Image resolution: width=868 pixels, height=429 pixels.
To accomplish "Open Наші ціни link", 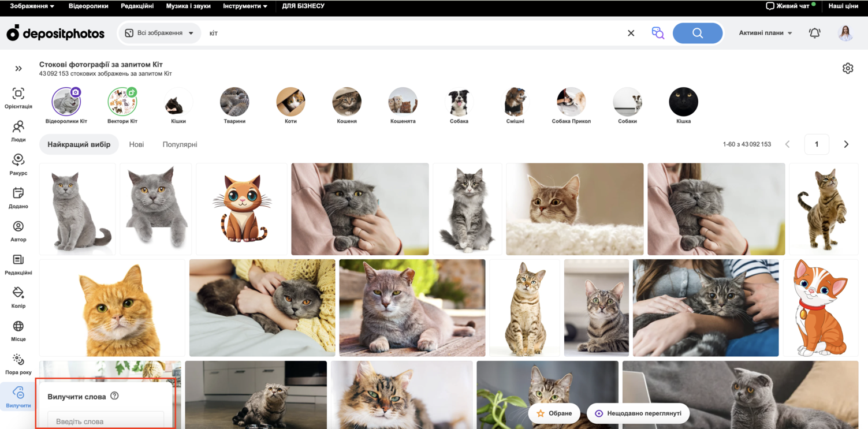I will click(x=843, y=6).
